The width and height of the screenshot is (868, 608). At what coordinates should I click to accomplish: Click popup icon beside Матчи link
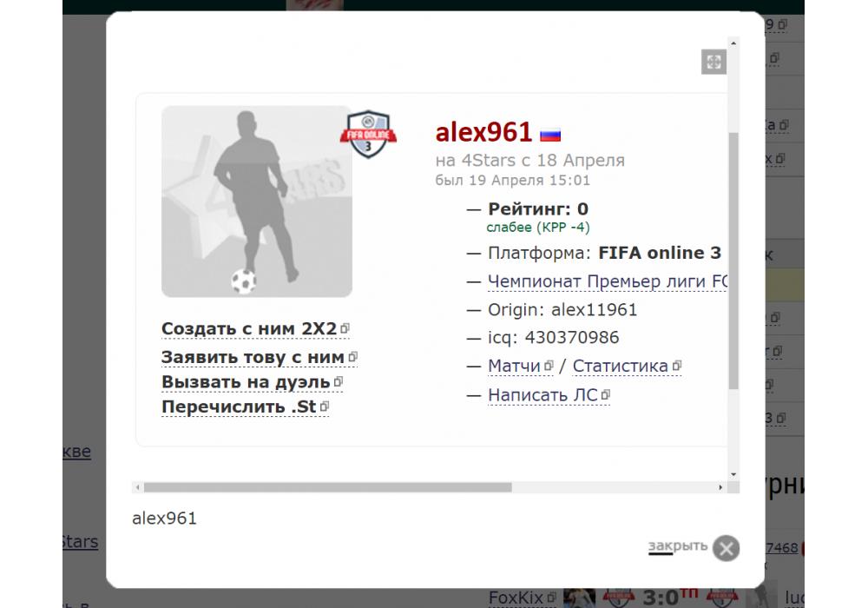pyautogui.click(x=549, y=366)
